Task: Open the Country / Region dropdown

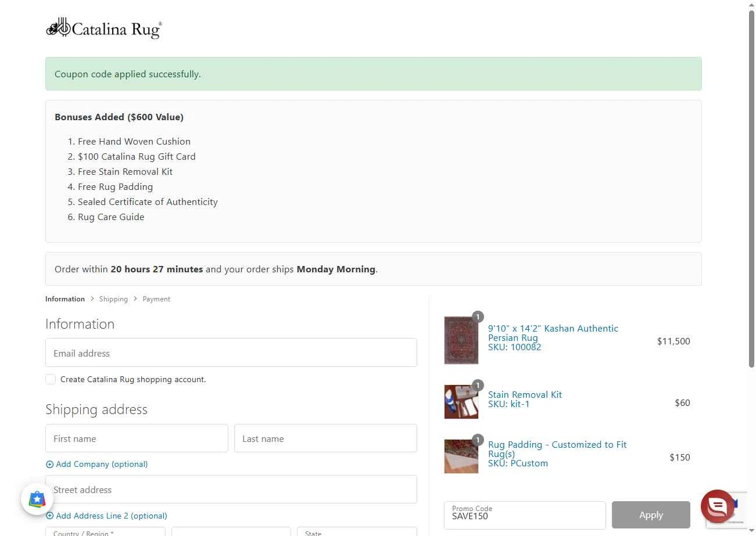Action: click(x=105, y=531)
